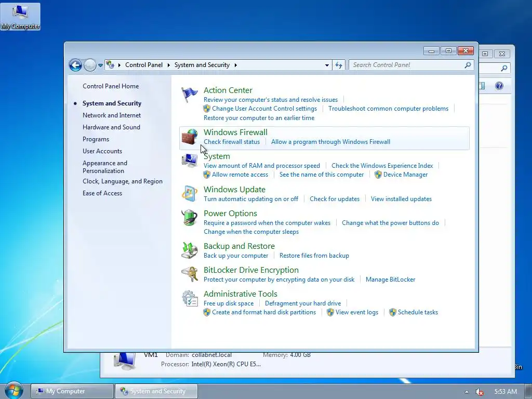
Task: Show hidden tray icons arrow
Action: click(467, 392)
